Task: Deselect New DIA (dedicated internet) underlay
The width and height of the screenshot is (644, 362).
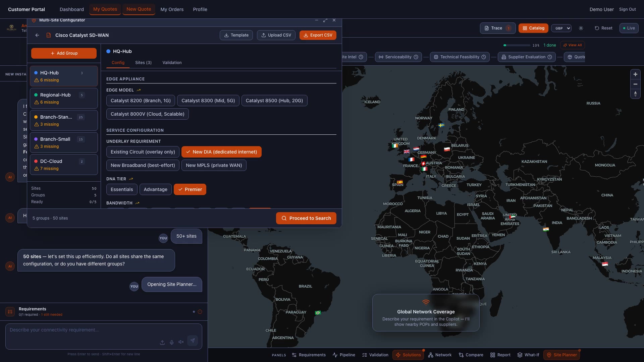Action: [x=221, y=152]
